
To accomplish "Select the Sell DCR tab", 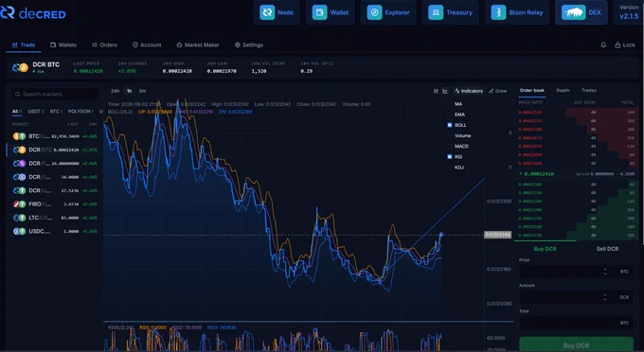I will pyautogui.click(x=607, y=249).
